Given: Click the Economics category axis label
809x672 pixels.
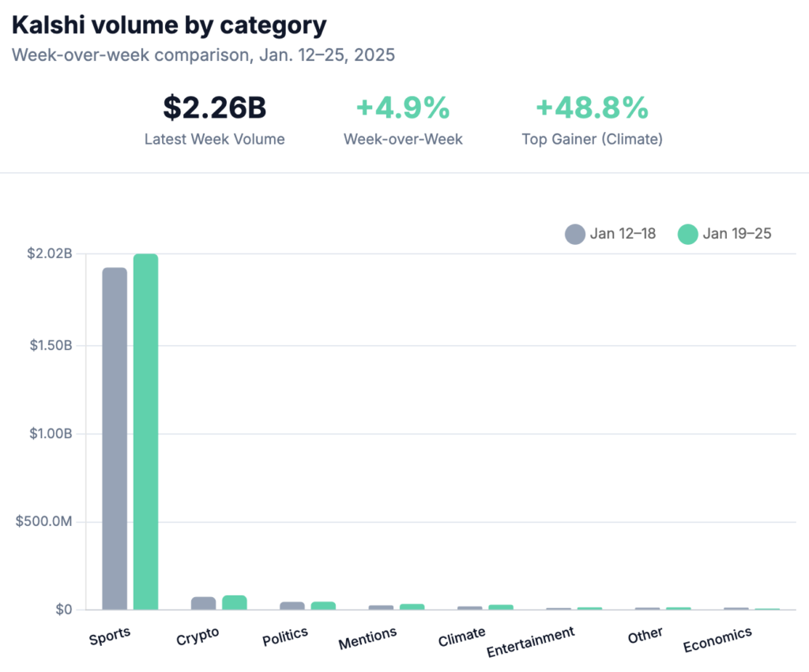Looking at the screenshot, I should [717, 640].
